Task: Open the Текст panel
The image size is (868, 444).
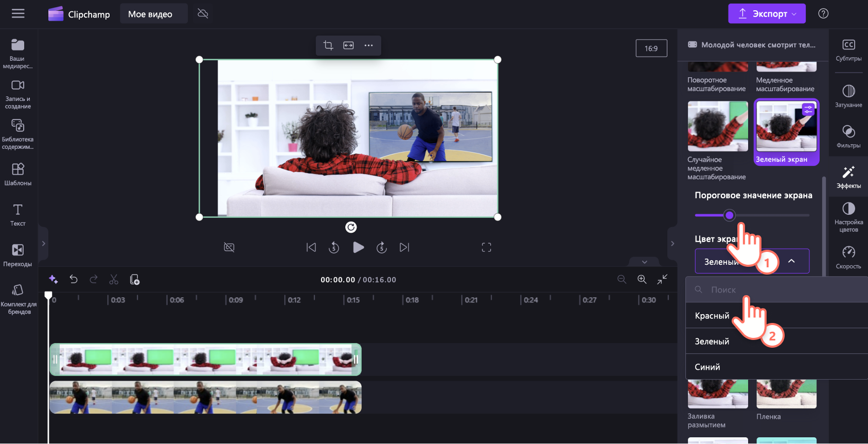Action: pyautogui.click(x=18, y=215)
